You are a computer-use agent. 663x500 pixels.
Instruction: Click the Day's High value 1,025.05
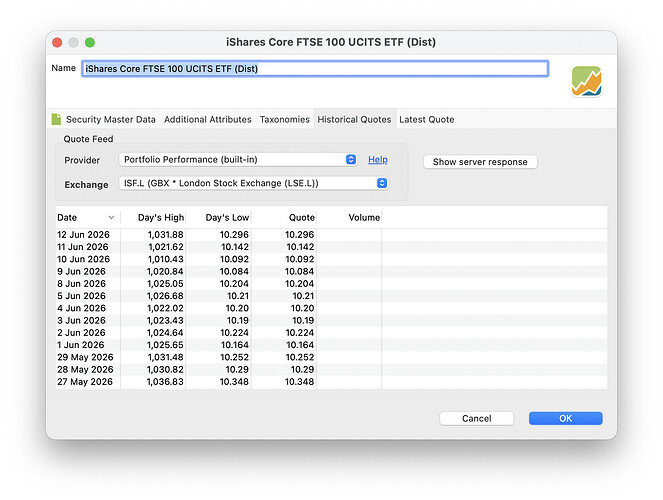click(x=165, y=284)
